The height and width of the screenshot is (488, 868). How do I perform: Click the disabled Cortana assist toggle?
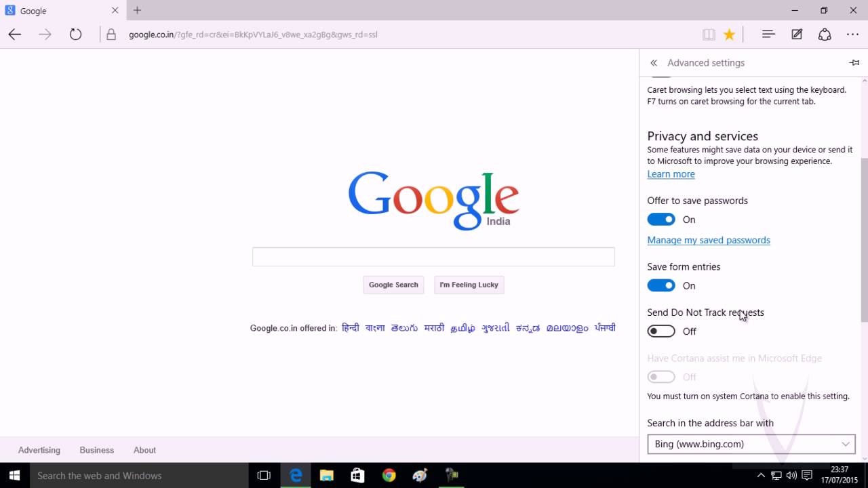[x=661, y=377]
